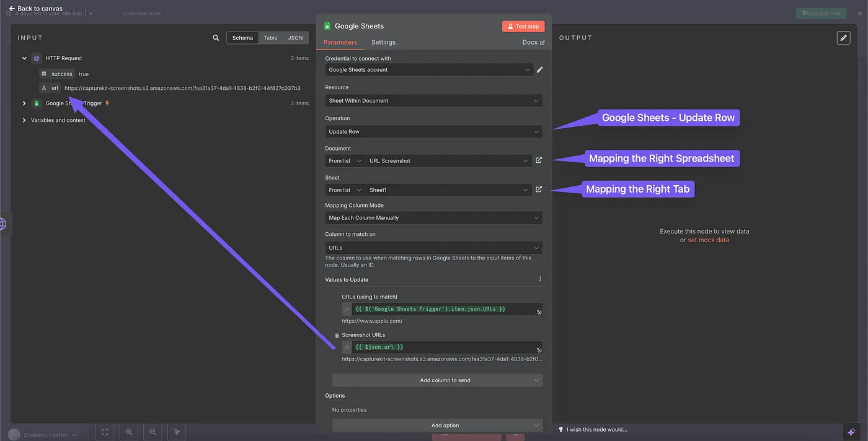The width and height of the screenshot is (868, 441).
Task: Open the Sheet1 selection dropdown
Action: pos(449,190)
